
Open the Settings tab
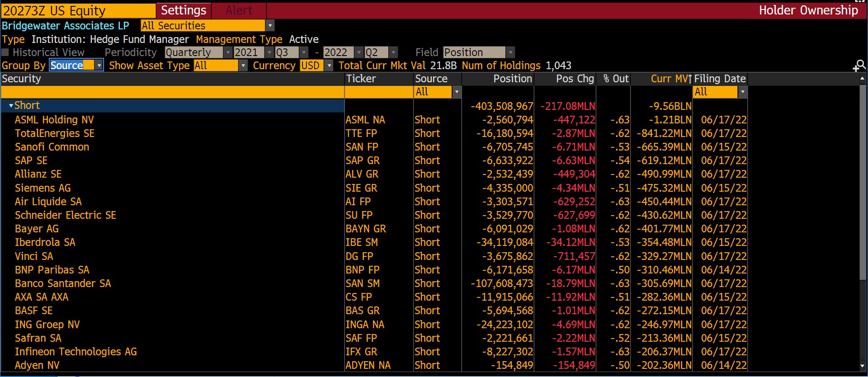point(184,10)
